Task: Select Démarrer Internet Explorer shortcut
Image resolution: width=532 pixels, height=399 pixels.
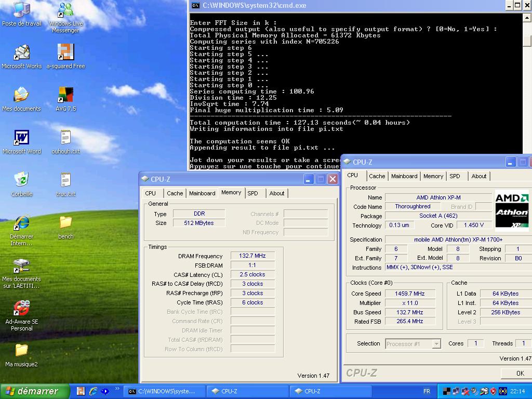Action: click(x=21, y=231)
